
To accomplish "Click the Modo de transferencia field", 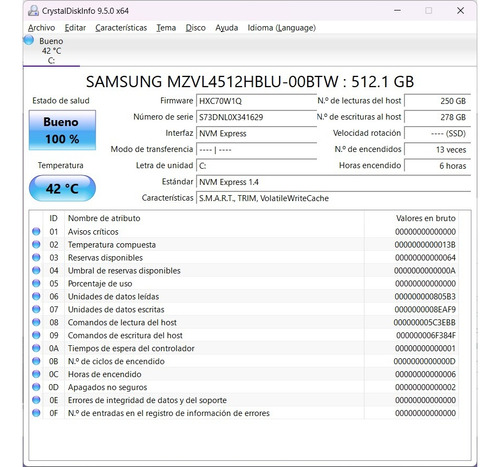I will click(x=256, y=150).
